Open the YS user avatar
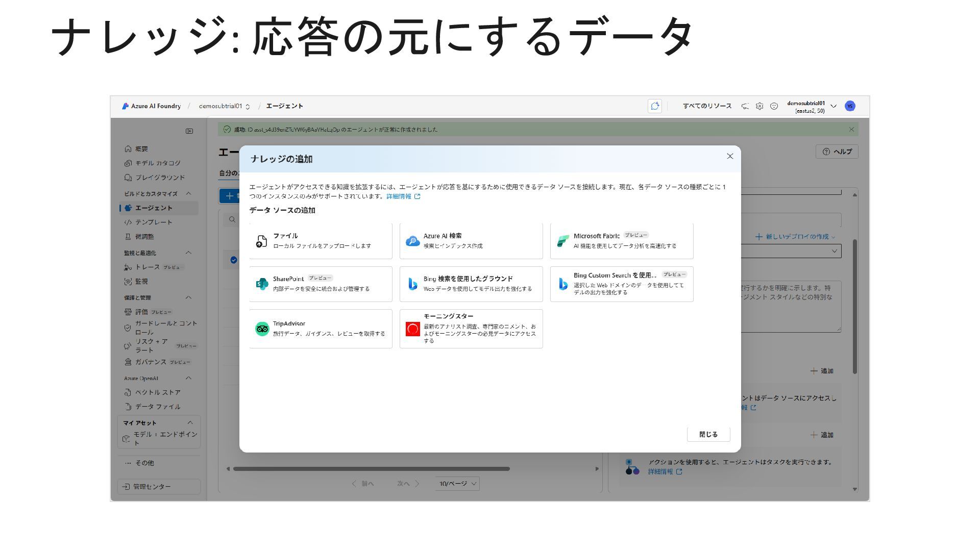The image size is (980, 551). coord(850,106)
